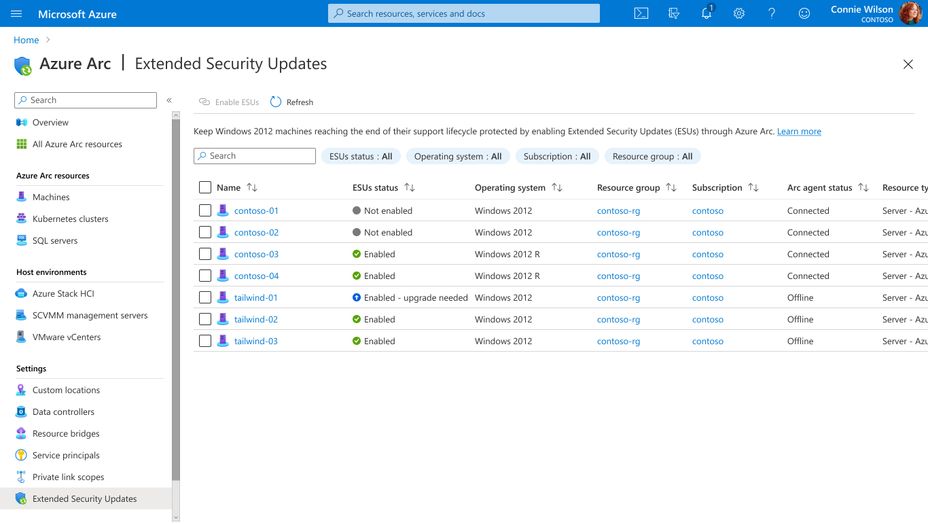The height and width of the screenshot is (524, 928).
Task: Click the Service principals key icon
Action: [21, 455]
